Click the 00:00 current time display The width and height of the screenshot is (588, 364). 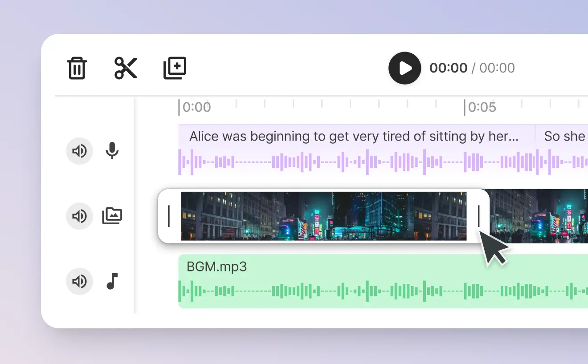449,68
